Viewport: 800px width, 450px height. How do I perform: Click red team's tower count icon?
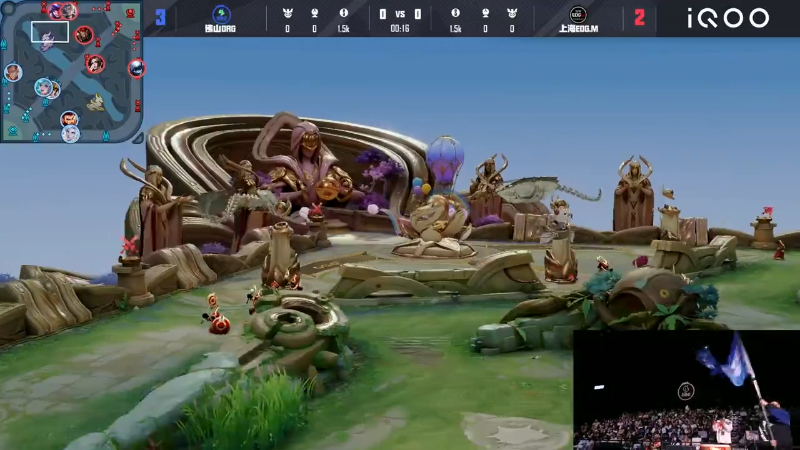[485, 13]
